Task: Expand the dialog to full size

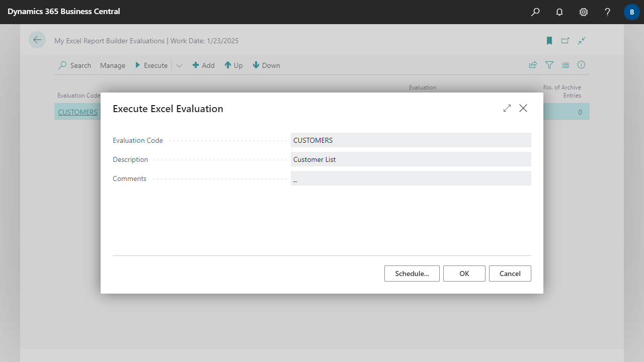Action: click(507, 108)
